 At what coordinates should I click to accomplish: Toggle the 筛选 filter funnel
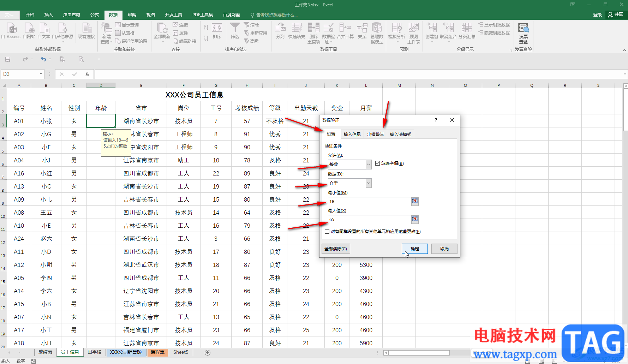(x=235, y=30)
